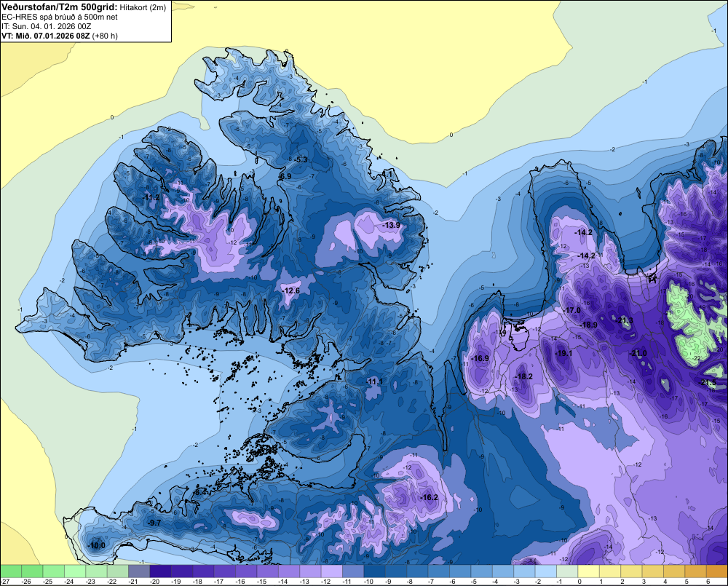Click the -8.4 temperature label
The image size is (728, 586).
200,492
